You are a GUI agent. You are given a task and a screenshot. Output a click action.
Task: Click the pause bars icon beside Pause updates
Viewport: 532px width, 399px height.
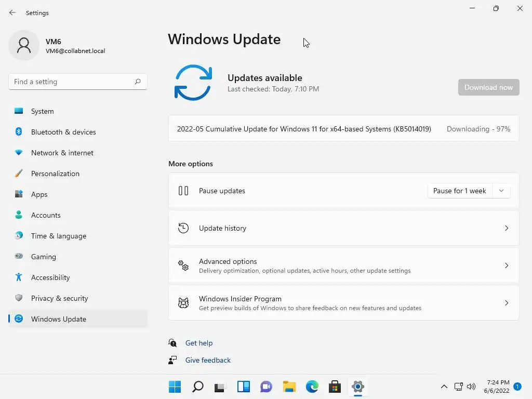183,191
